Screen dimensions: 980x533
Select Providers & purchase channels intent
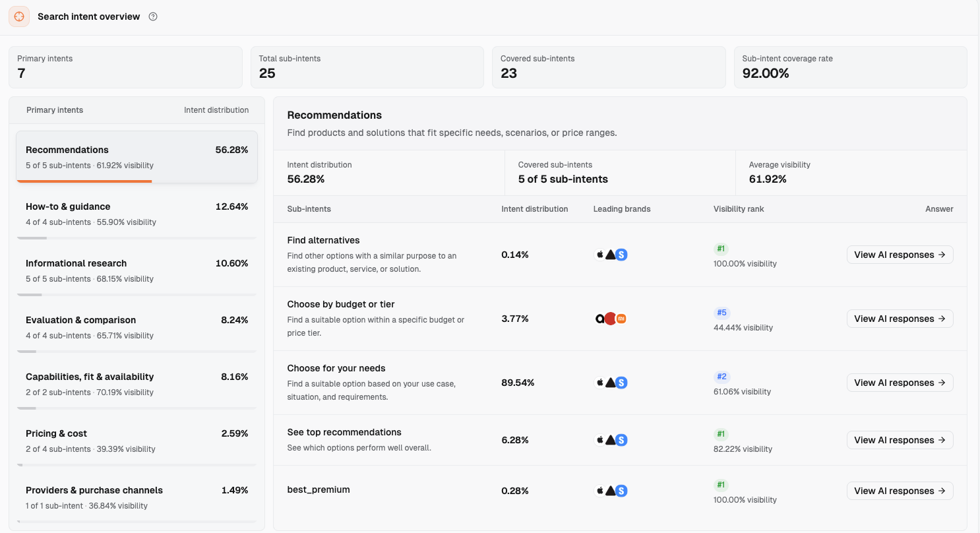[137, 497]
